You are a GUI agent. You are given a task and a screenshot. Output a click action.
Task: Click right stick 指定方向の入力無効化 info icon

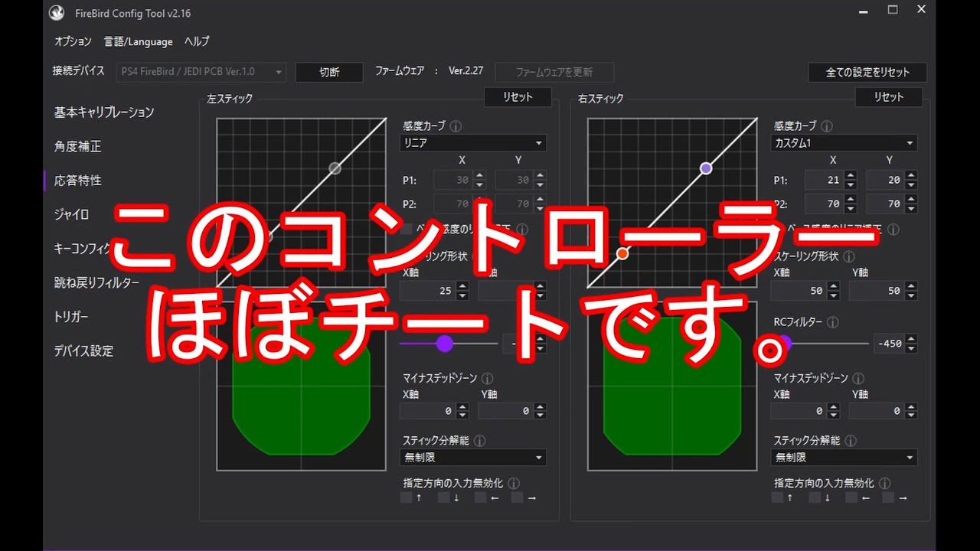click(885, 483)
